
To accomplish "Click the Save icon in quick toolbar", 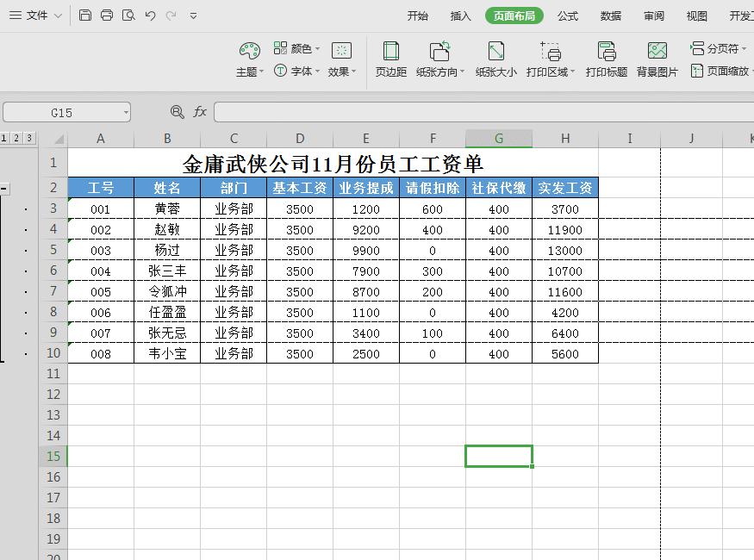I will pos(85,16).
